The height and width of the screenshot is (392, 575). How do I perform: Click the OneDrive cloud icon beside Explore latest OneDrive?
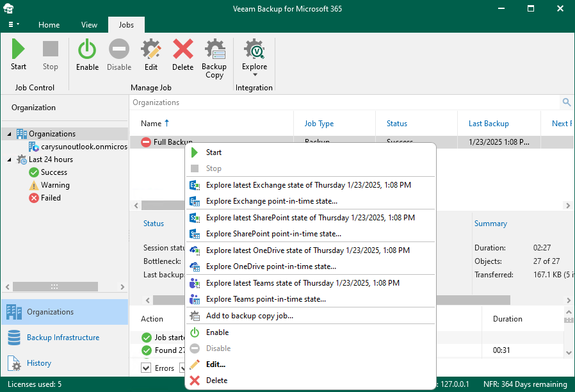tap(195, 250)
